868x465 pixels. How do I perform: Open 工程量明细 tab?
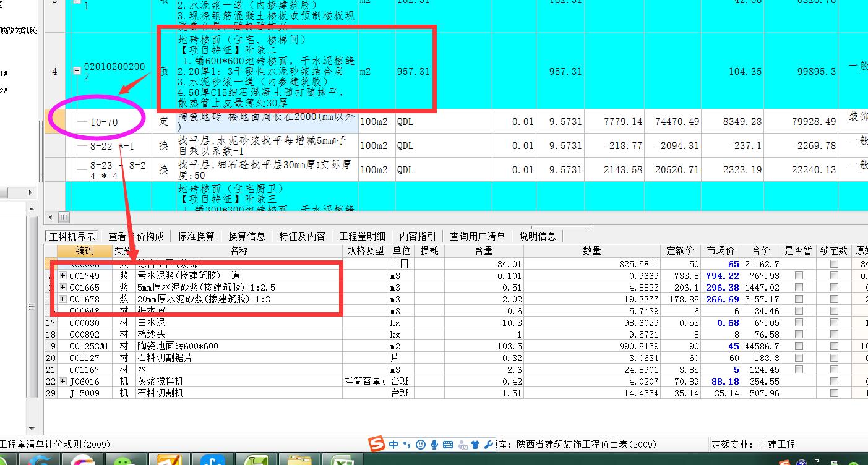tap(362, 236)
